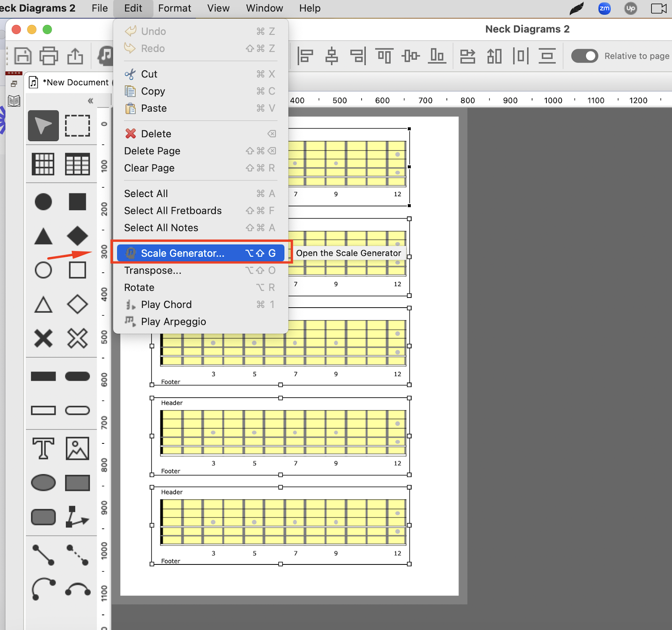Select the Text tool

pos(43,448)
